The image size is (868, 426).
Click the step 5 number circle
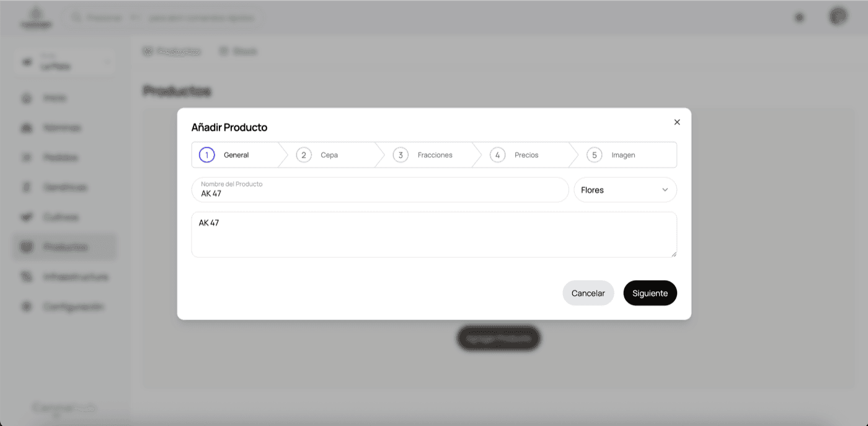tap(594, 155)
